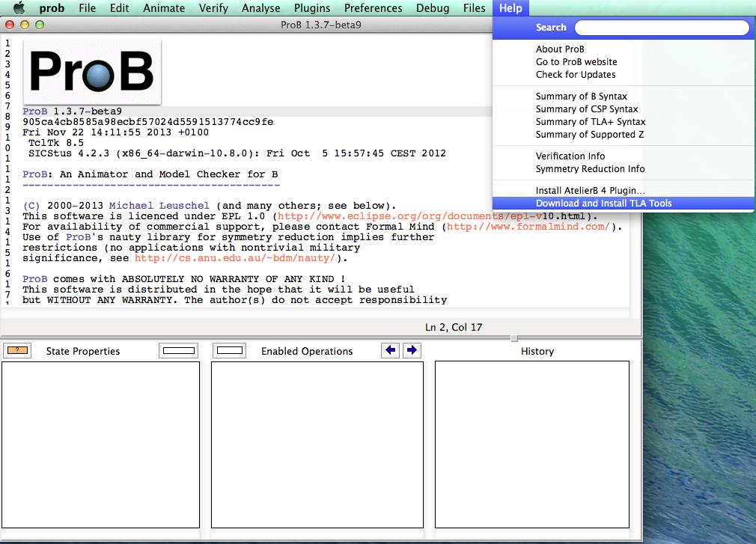Click the blue back arrow button
This screenshot has width=756, height=544.
tap(390, 350)
